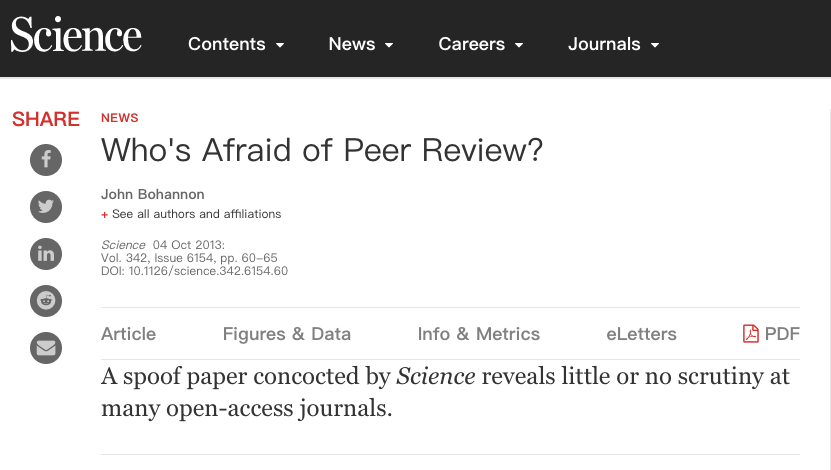831x470 pixels.
Task: Switch to the Figures & Data tab
Action: pyautogui.click(x=286, y=334)
